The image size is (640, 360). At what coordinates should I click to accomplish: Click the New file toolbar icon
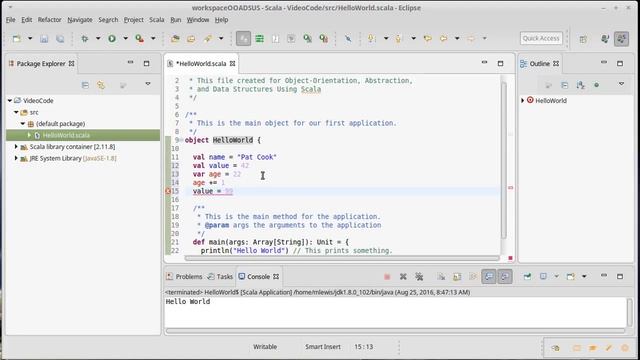17,39
